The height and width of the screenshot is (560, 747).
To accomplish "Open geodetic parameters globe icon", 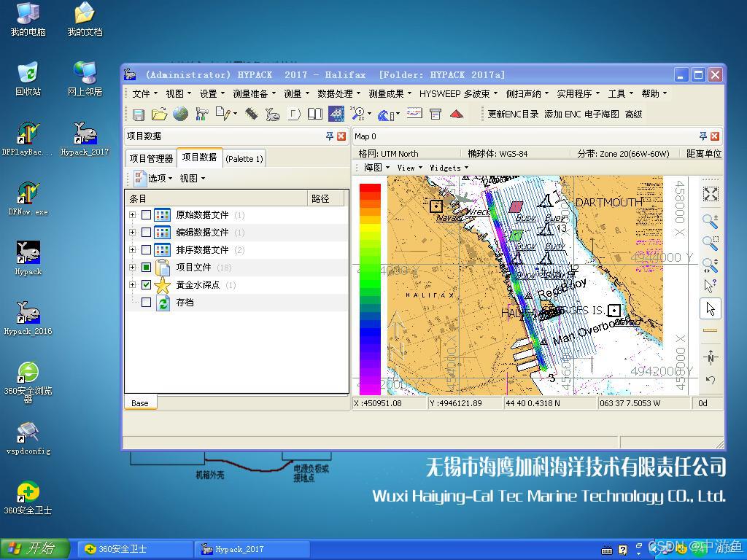I will [180, 114].
